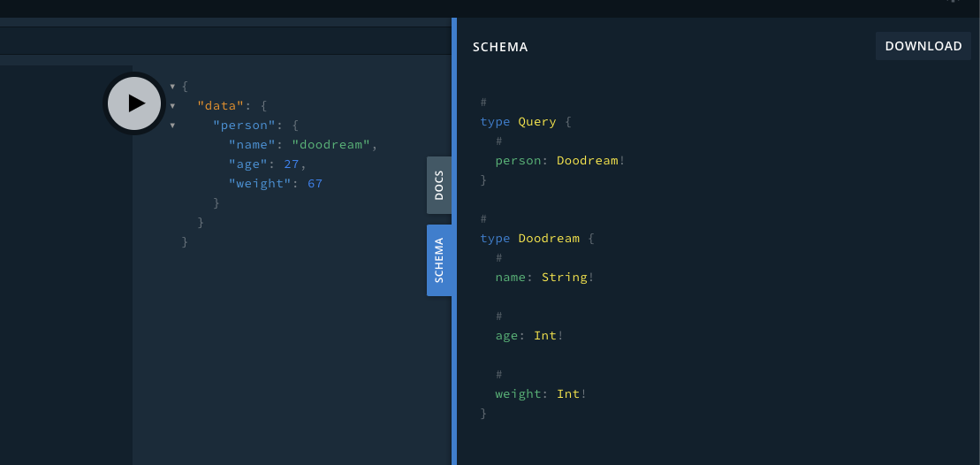Select the value 67 in the response
This screenshot has height=465, width=980.
315,184
